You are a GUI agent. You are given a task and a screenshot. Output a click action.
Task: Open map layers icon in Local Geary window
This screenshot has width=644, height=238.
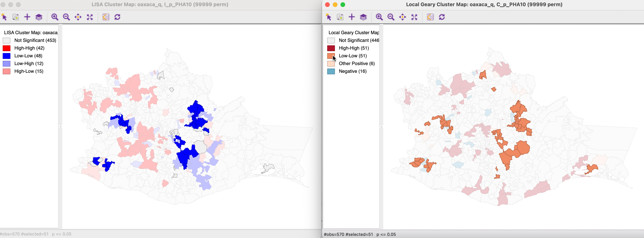point(363,17)
